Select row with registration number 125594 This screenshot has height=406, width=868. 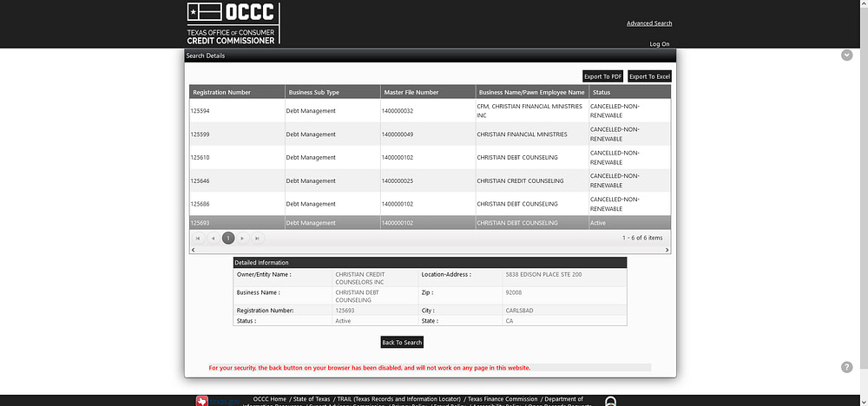tap(431, 111)
